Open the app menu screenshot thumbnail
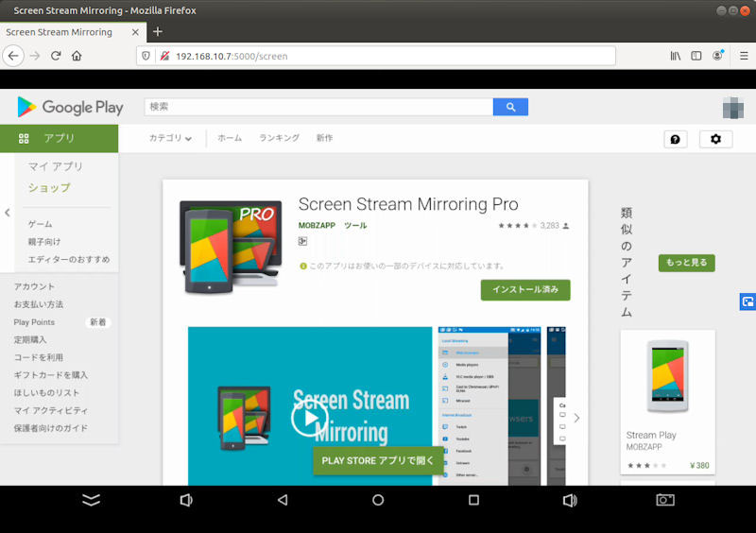756x533 pixels. click(x=490, y=406)
